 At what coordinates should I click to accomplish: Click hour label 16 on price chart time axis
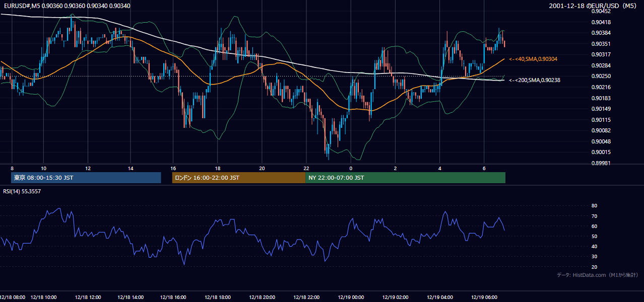click(x=173, y=168)
